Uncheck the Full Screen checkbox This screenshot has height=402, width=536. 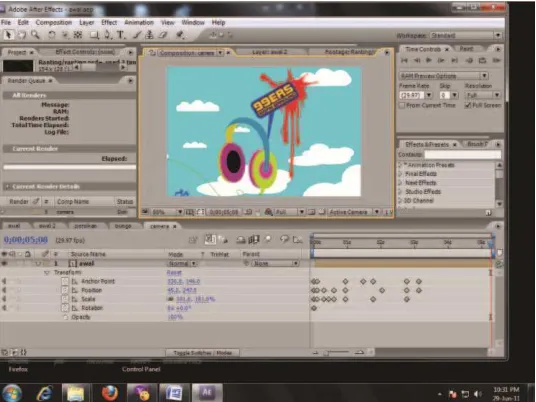click(468, 105)
